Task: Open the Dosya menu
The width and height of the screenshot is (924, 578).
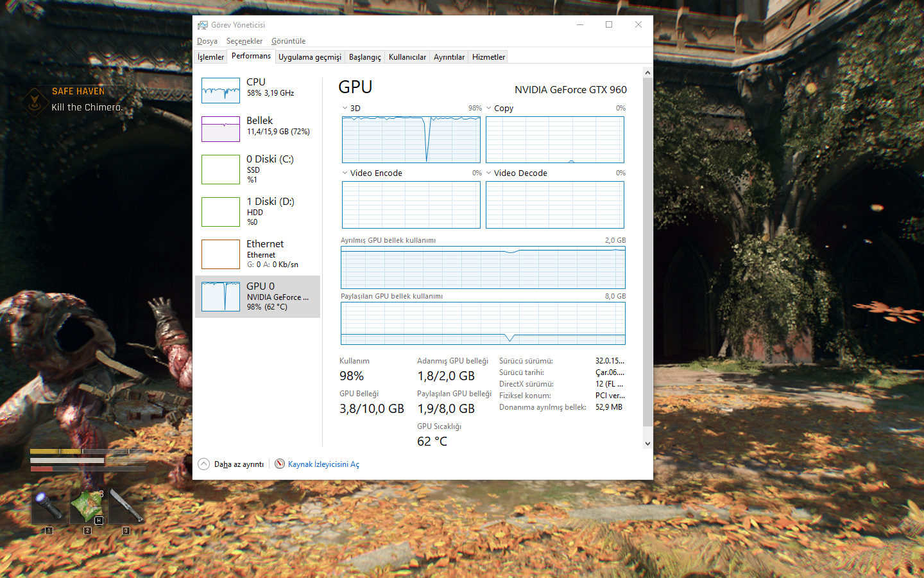Action: pyautogui.click(x=207, y=41)
